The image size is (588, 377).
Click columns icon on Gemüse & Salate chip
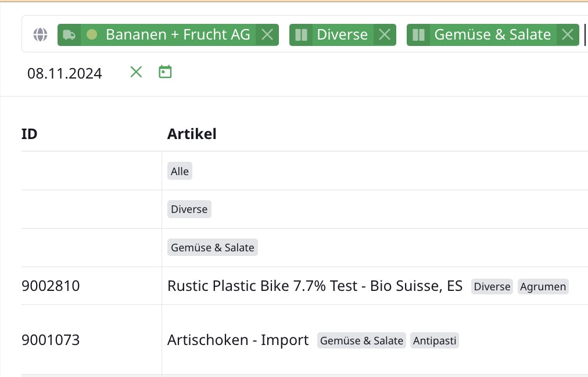[x=418, y=35]
